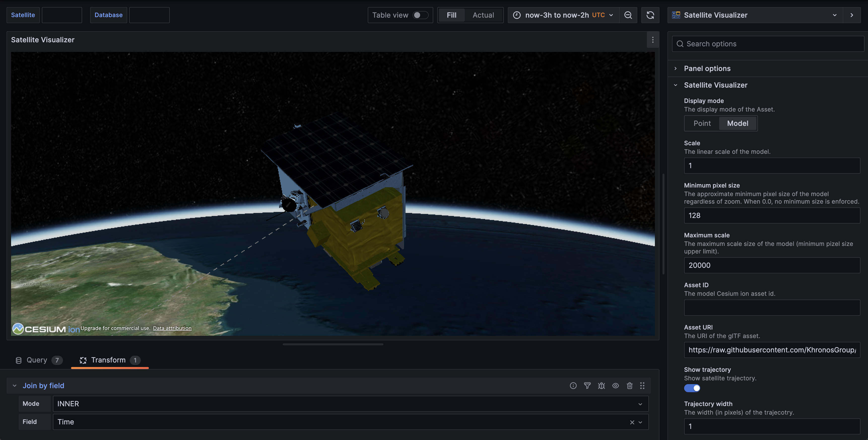Image resolution: width=868 pixels, height=440 pixels.
Task: Disable the Show trajectory switch
Action: 692,388
